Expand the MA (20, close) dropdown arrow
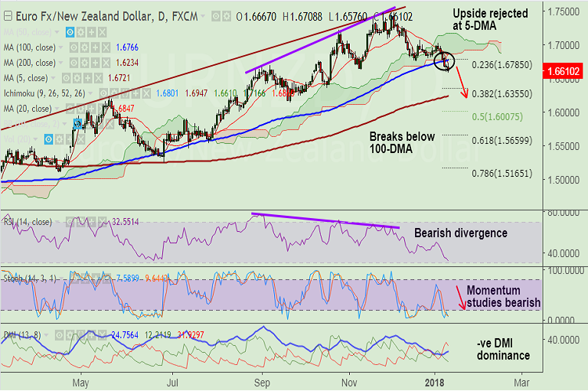Screen dimensions: 588x391 (57, 109)
